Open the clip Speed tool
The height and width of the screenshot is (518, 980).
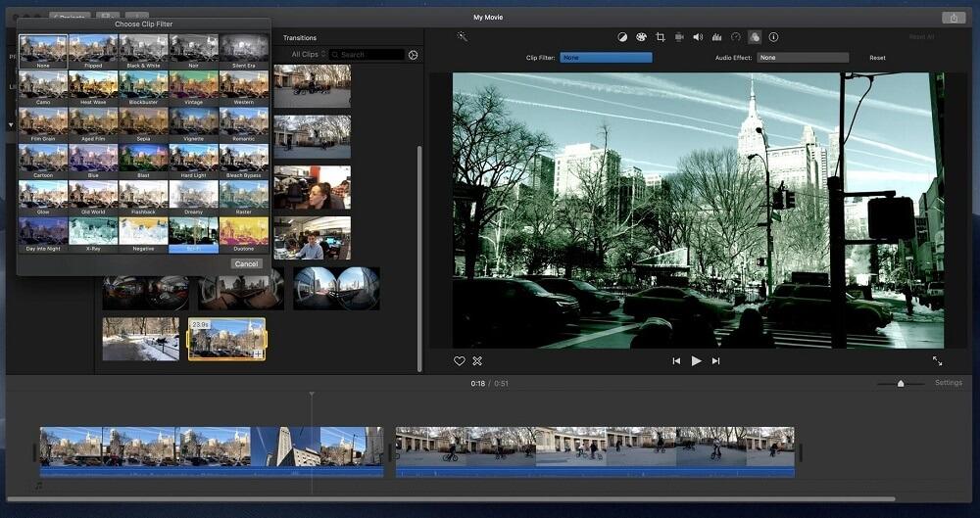735,37
